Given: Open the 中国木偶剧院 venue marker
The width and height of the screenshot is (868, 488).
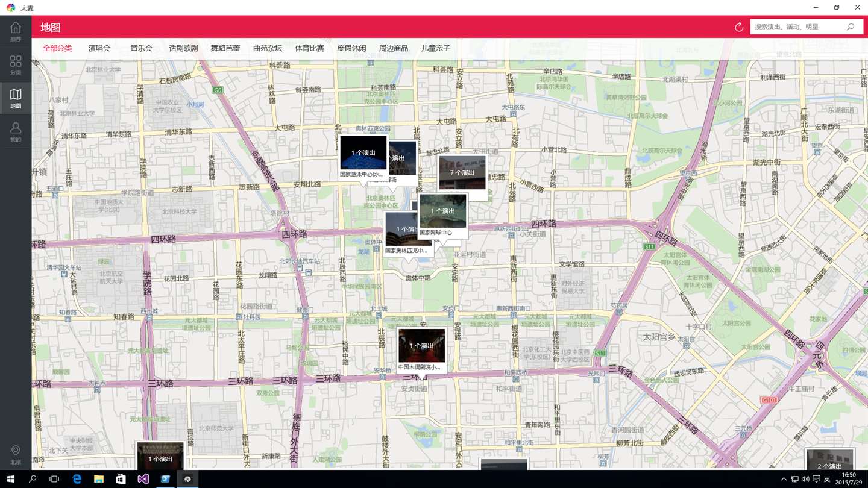Looking at the screenshot, I should pyautogui.click(x=421, y=350).
